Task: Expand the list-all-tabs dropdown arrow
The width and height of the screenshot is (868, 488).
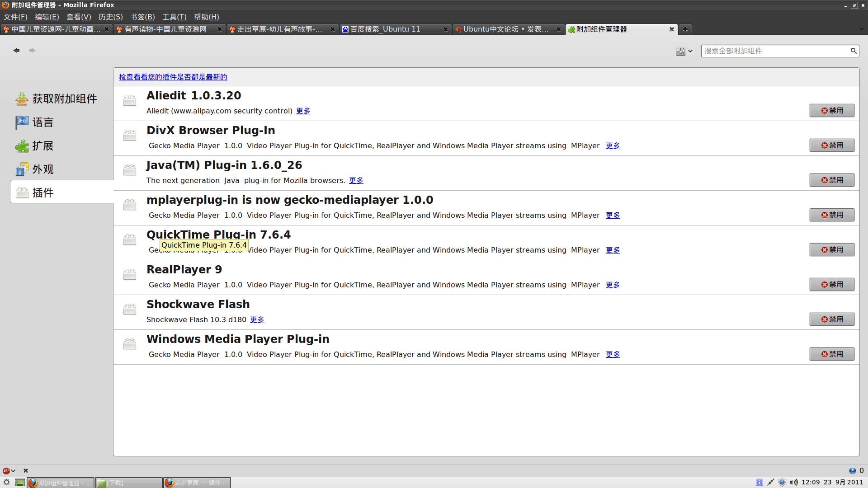Action: [x=861, y=29]
